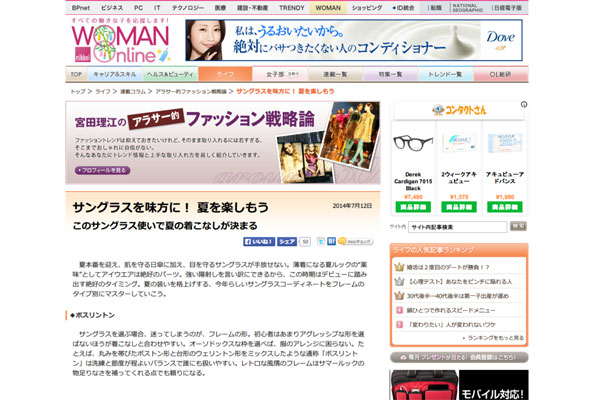
Task: Click トップ in the breadcrumb
Action: point(78,91)
